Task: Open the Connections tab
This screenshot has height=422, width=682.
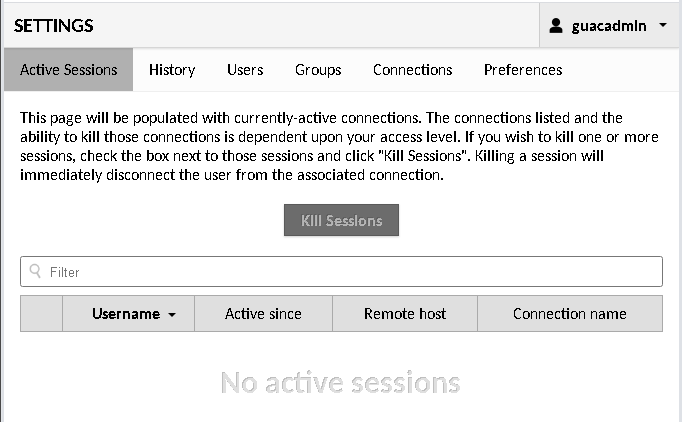Action: point(412,70)
